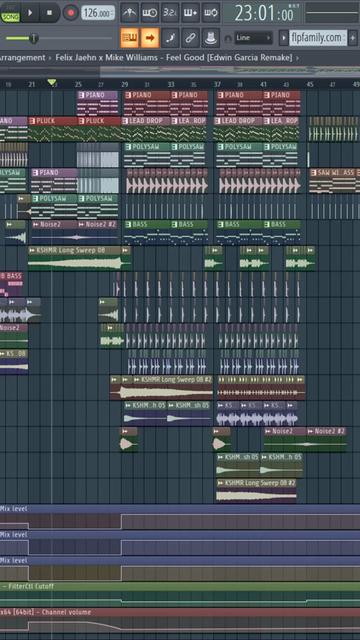Select the B BASS clip at left edge
The width and height of the screenshot is (360, 640).
click(11, 284)
